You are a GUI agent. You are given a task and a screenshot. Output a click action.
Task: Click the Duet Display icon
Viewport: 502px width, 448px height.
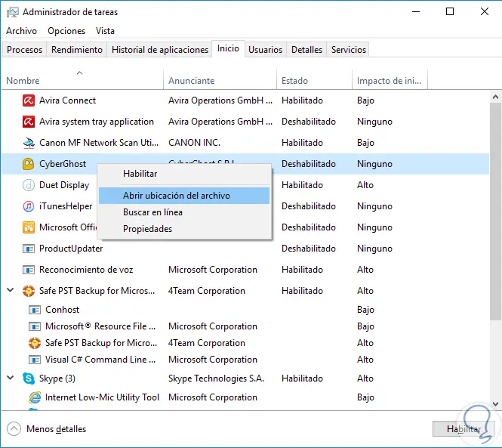tap(29, 185)
